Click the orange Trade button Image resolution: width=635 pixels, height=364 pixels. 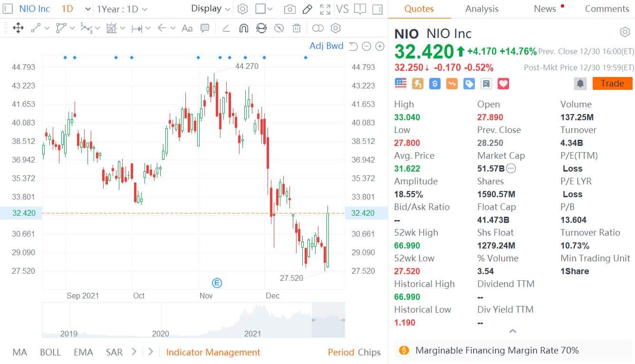point(612,83)
